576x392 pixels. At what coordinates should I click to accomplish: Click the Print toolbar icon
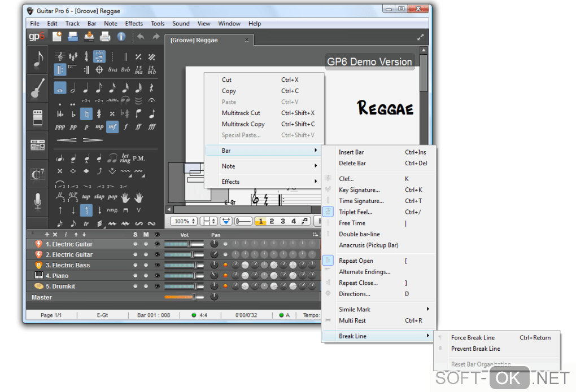coord(105,36)
